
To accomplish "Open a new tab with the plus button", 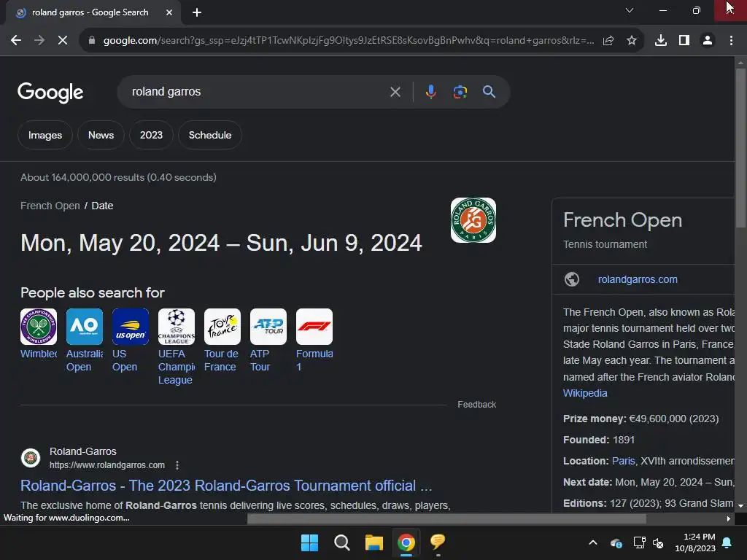I will 197,12.
